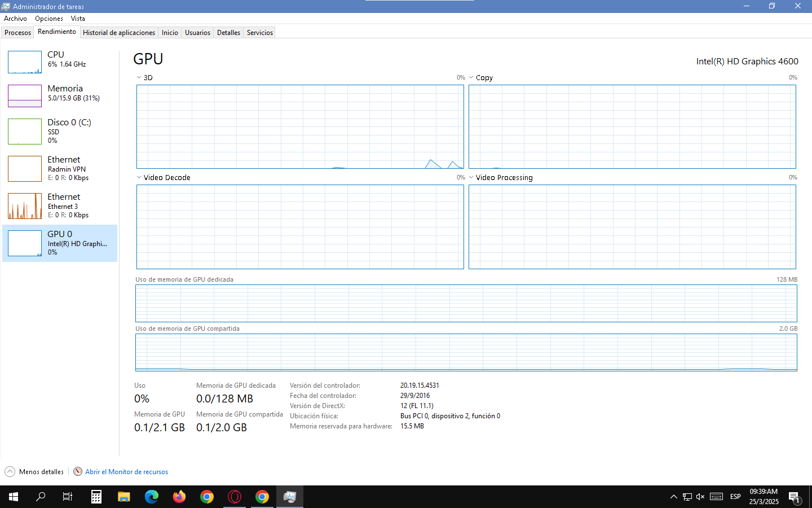Click the muted volume tray icon
This screenshot has width=812, height=508.
700,497
